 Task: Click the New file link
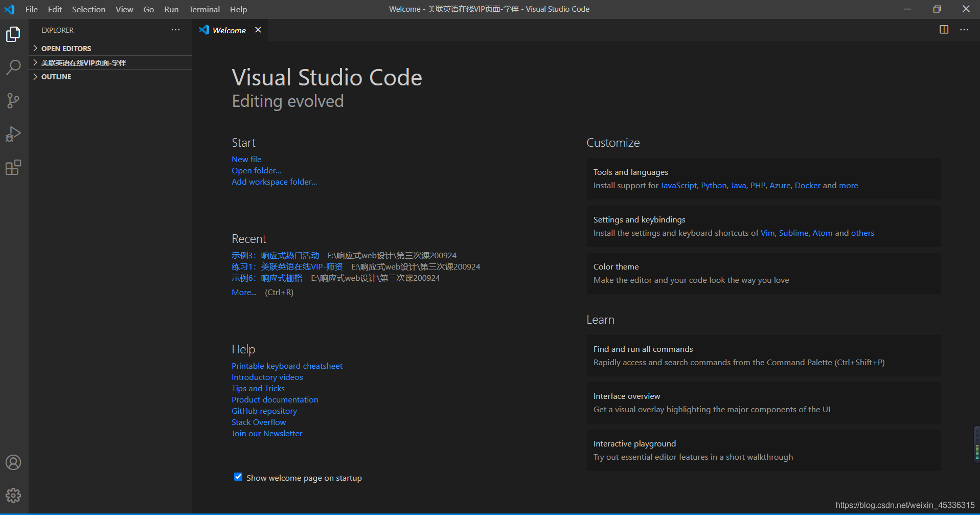click(246, 159)
